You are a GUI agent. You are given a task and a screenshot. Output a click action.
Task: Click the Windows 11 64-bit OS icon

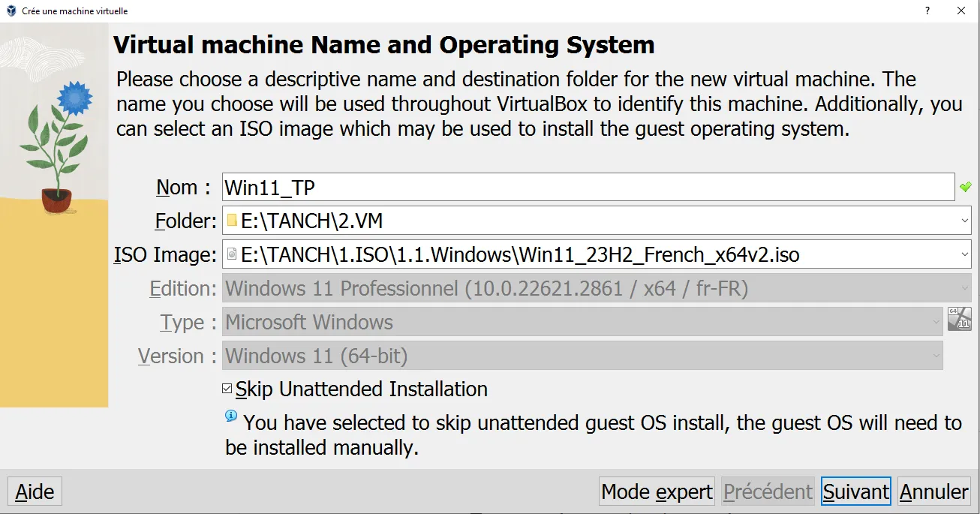[x=959, y=319]
